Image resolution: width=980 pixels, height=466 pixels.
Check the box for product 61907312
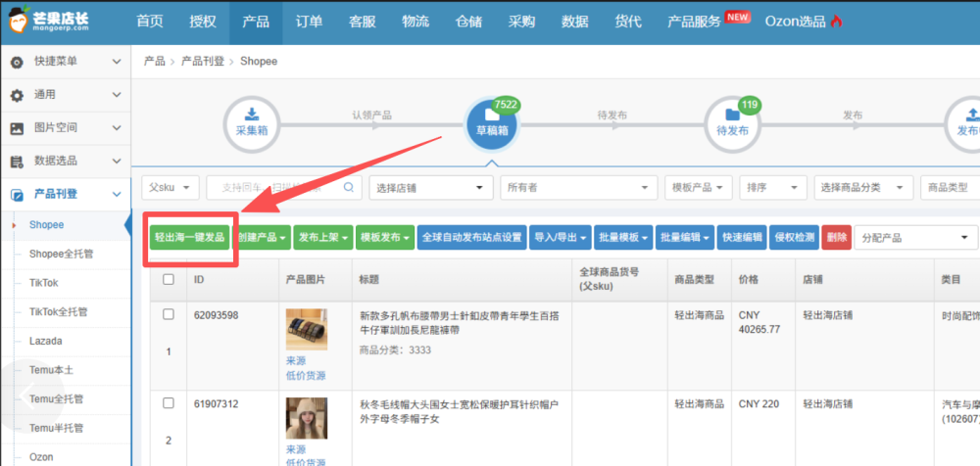[x=169, y=403]
